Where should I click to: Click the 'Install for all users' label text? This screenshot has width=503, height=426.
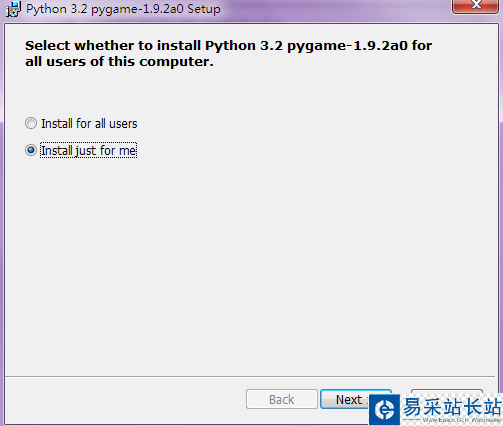(89, 124)
